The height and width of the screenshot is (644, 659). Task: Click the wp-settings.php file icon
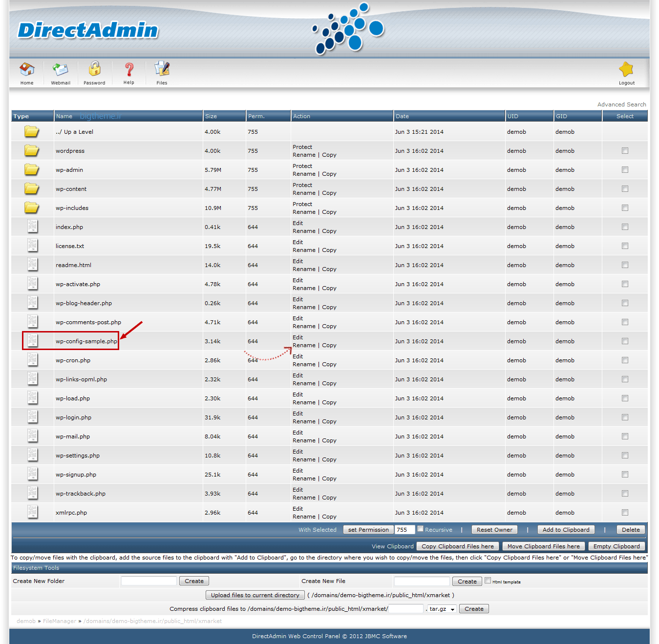tap(32, 455)
